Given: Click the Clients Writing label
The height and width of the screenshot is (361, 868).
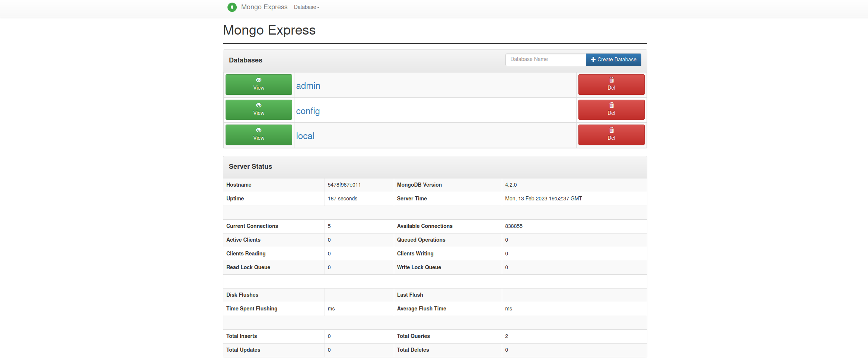Looking at the screenshot, I should tap(415, 254).
